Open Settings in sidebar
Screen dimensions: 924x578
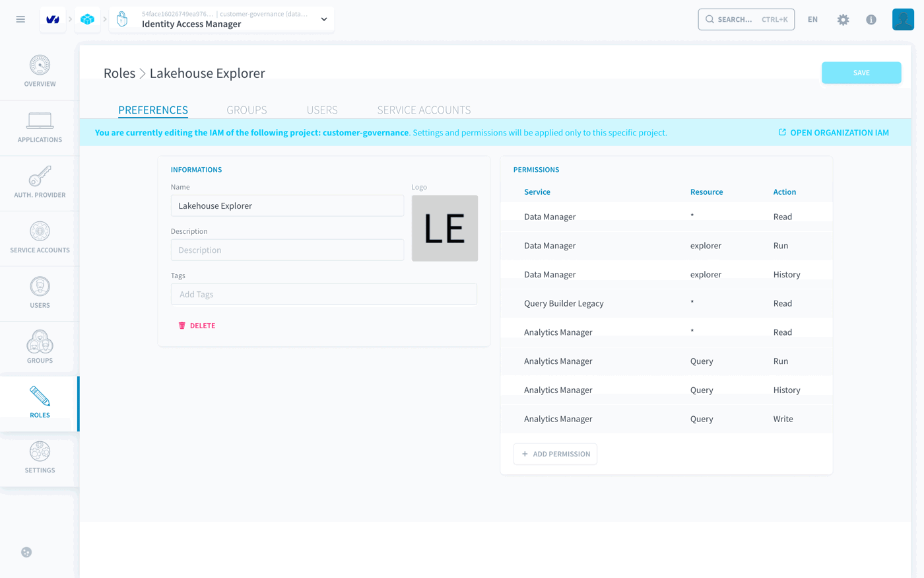tap(40, 459)
